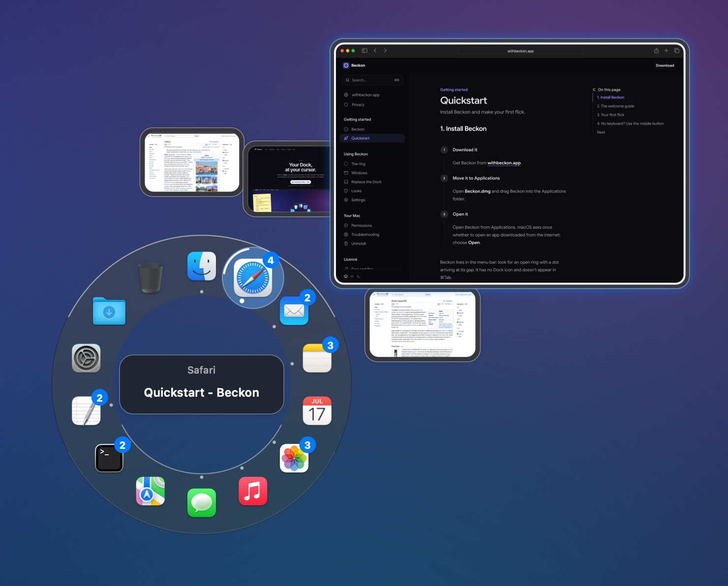Switch to light theme sun icon

[352, 276]
